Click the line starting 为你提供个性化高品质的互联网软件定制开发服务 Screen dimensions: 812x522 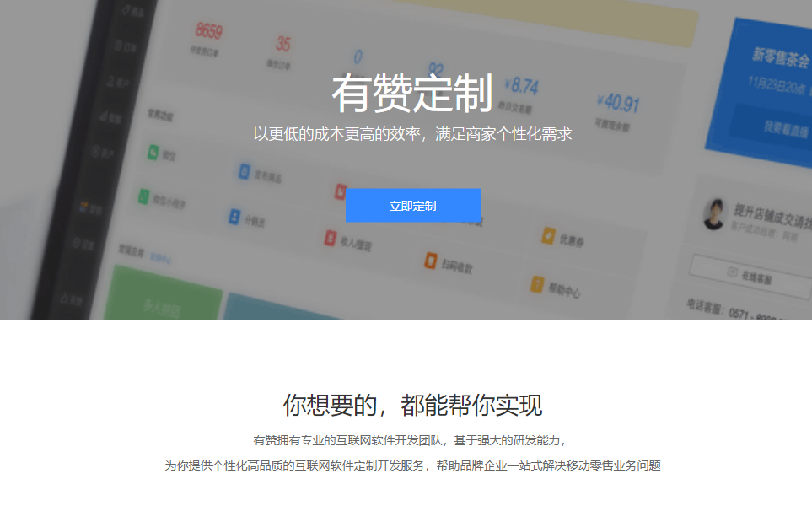(x=412, y=465)
